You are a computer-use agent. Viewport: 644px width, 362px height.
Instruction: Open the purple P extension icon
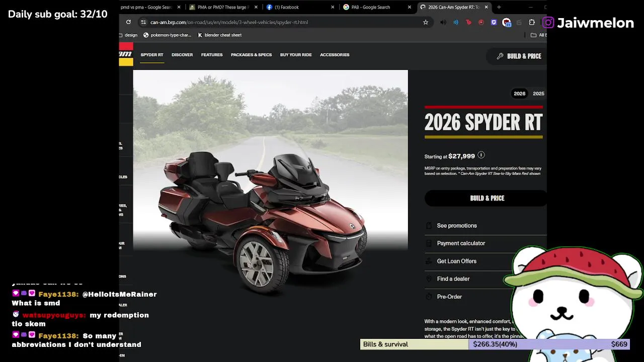[494, 22]
